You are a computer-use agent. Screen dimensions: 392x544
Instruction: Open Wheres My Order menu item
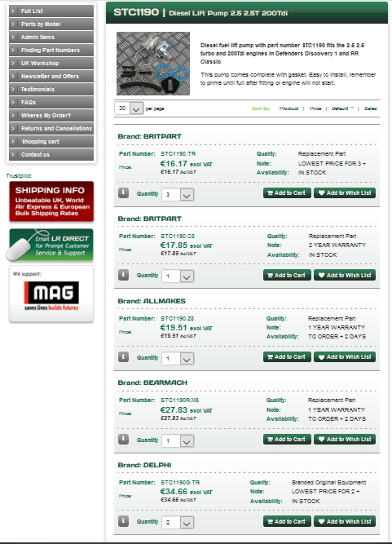[x=51, y=116]
